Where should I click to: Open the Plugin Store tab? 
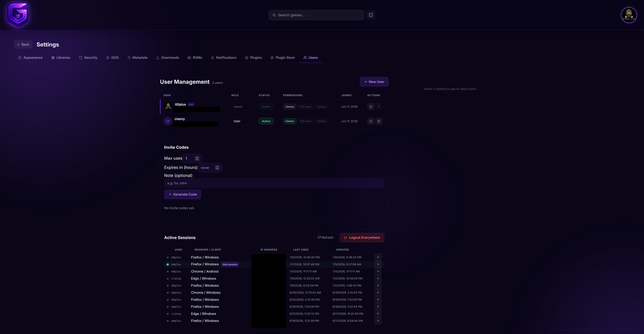tap(283, 58)
